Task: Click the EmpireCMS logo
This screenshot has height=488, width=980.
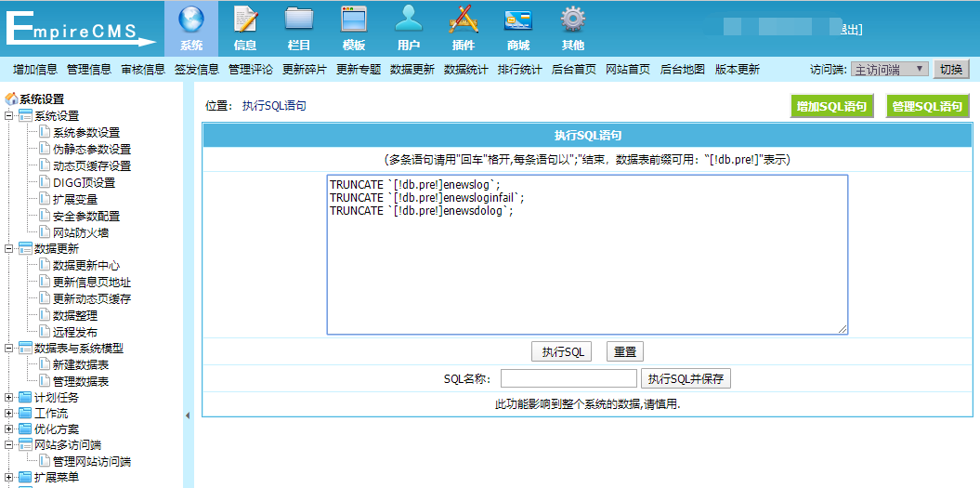Action: [80, 30]
